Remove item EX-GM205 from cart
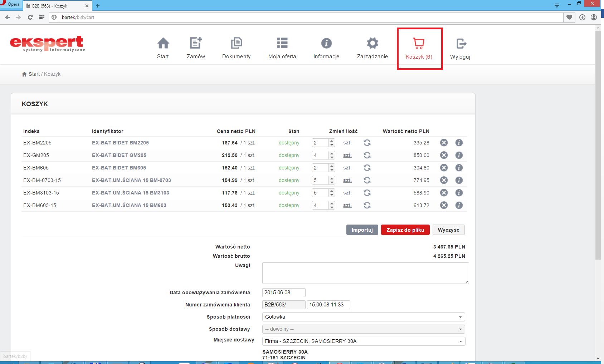This screenshot has width=604, height=364. coord(444,155)
